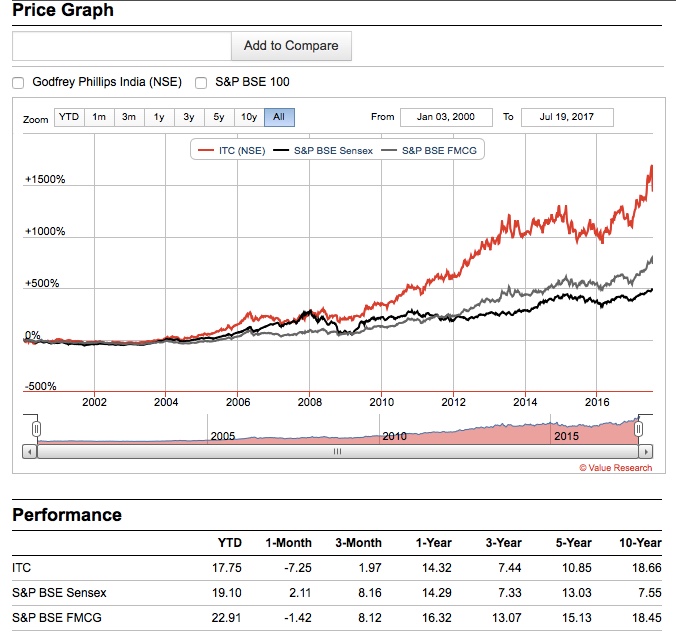Pick the 10y zoom button
The height and width of the screenshot is (632, 676).
pos(249,117)
